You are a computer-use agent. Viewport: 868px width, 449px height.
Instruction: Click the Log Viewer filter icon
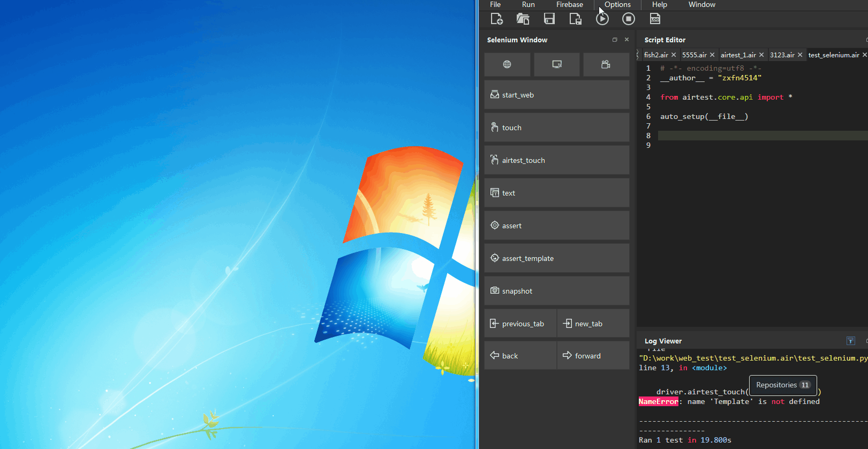pos(850,341)
